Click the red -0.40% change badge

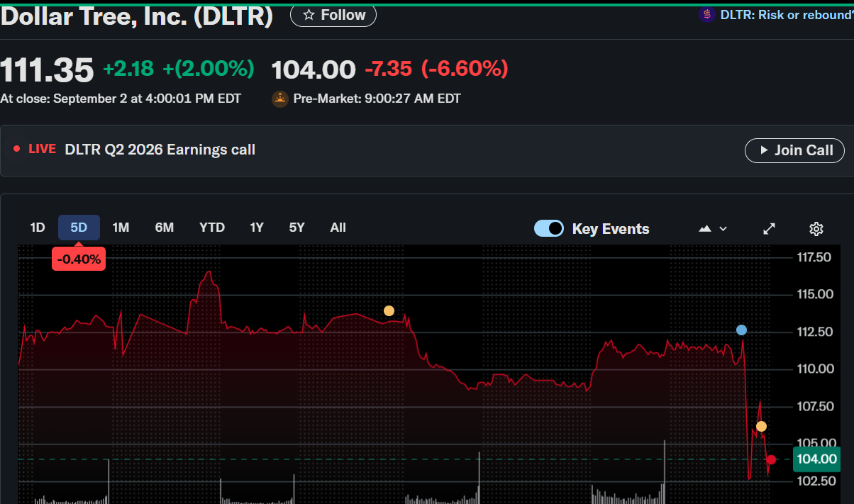pyautogui.click(x=79, y=259)
